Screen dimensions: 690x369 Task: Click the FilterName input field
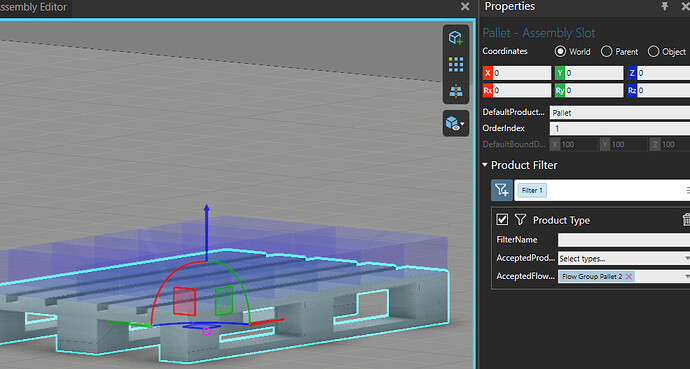(624, 240)
